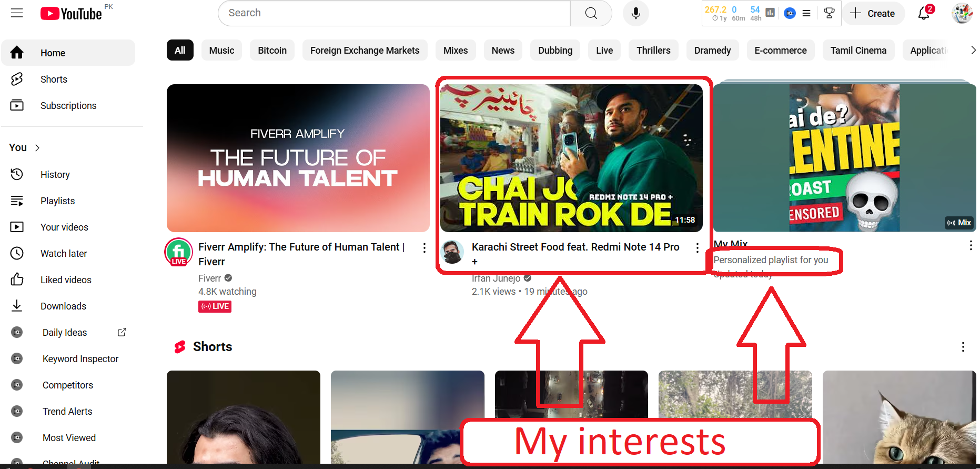The image size is (980, 469).
Task: Click the Subscriptions sidebar icon
Action: [17, 105]
